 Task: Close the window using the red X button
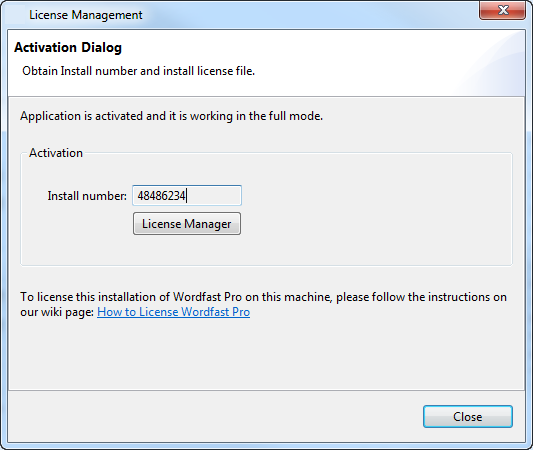pyautogui.click(x=502, y=10)
